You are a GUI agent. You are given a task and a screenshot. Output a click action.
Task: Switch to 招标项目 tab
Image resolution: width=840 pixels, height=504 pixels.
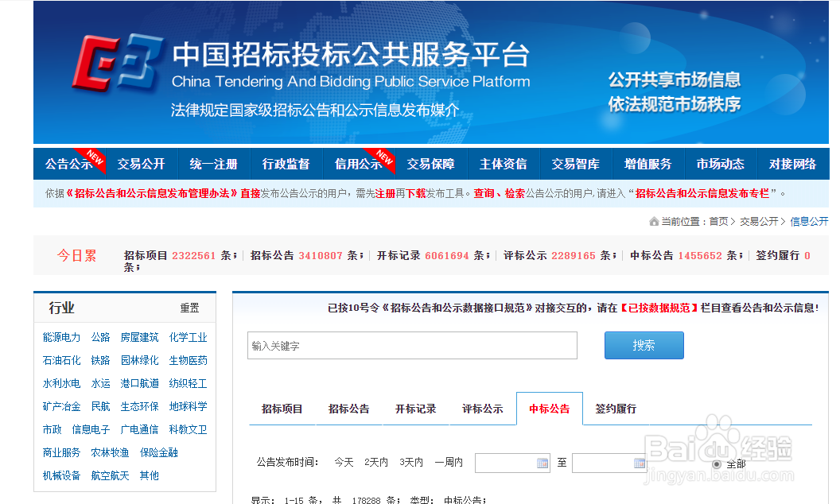[282, 409]
